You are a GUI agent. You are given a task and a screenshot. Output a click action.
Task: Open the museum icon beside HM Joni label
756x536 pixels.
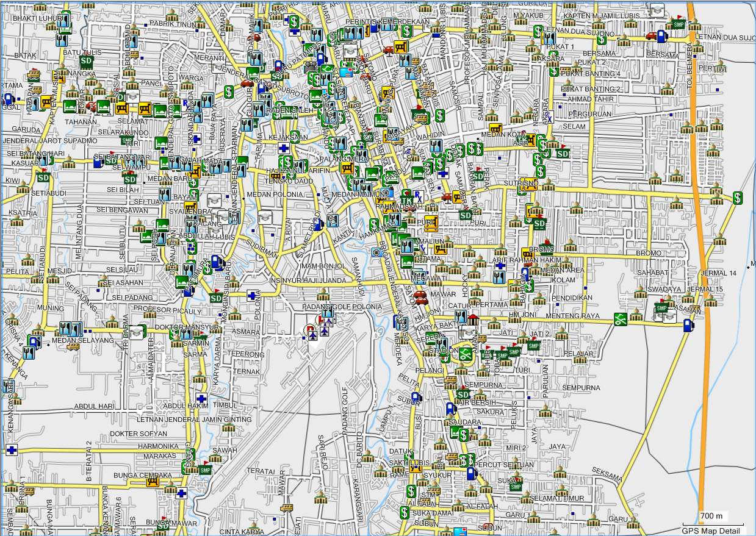pyautogui.click(x=473, y=319)
